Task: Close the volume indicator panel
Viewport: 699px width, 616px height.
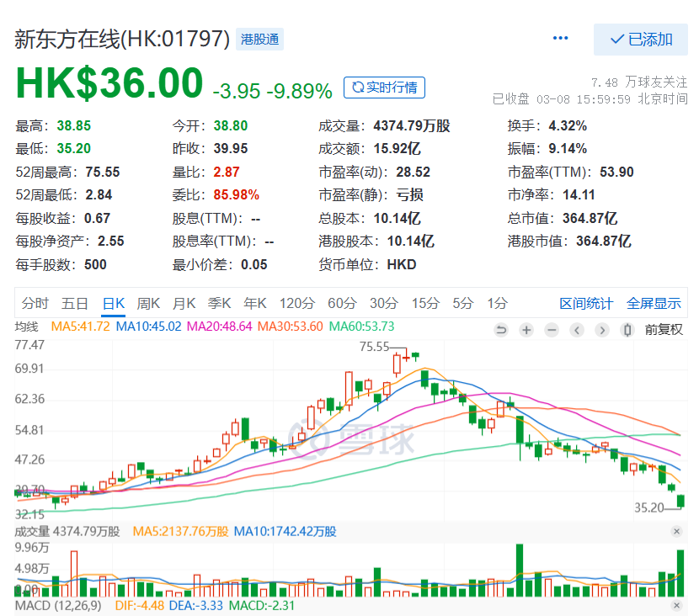Action: click(676, 532)
